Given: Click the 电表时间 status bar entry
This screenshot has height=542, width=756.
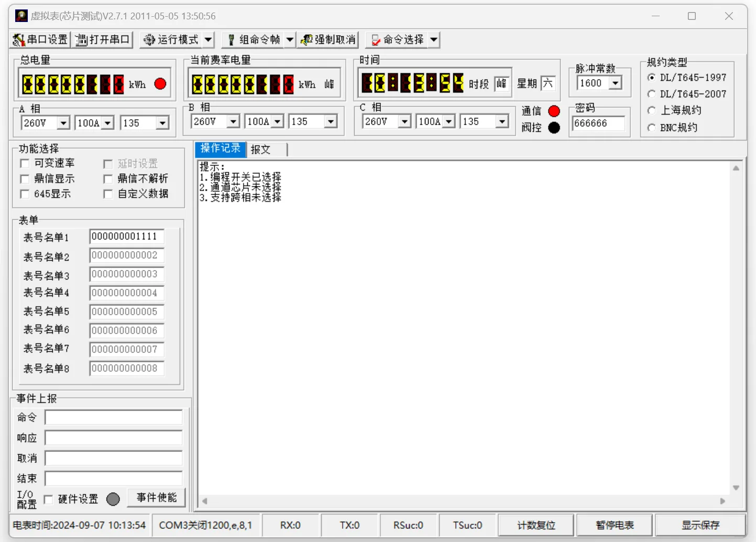Looking at the screenshot, I should 79,525.
